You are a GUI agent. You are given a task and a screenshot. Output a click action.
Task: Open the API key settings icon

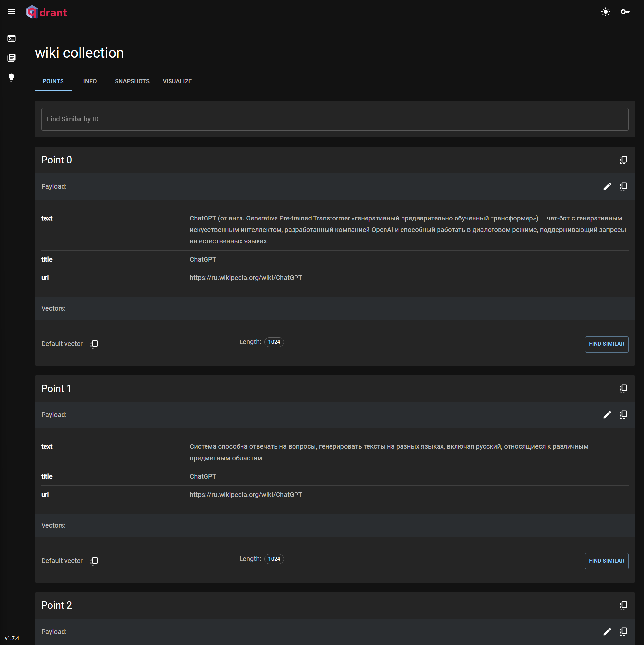625,12
